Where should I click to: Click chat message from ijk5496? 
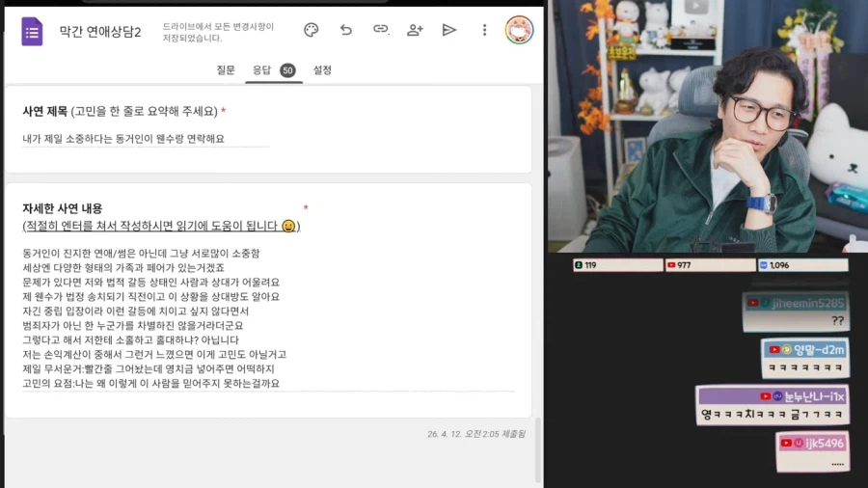[x=812, y=451]
